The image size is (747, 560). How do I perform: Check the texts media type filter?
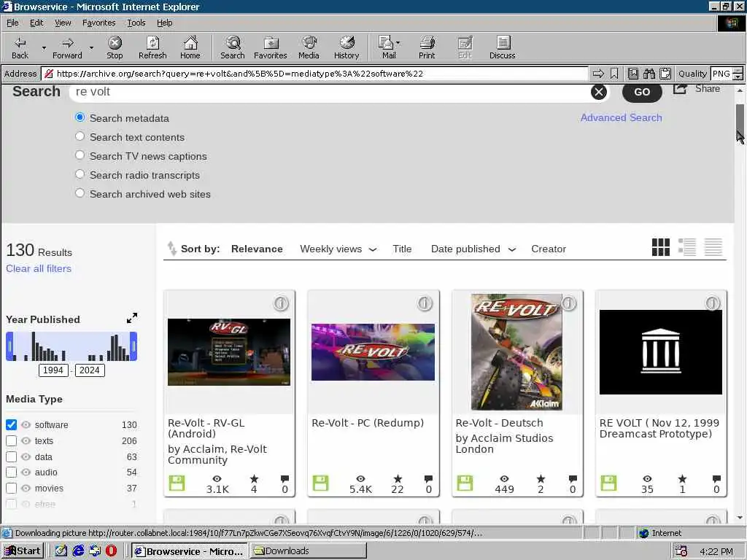click(x=12, y=440)
